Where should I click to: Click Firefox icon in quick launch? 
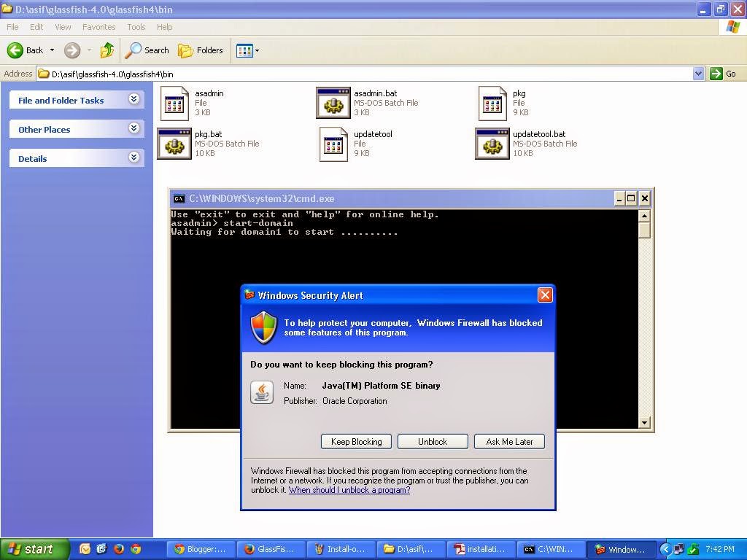click(119, 549)
